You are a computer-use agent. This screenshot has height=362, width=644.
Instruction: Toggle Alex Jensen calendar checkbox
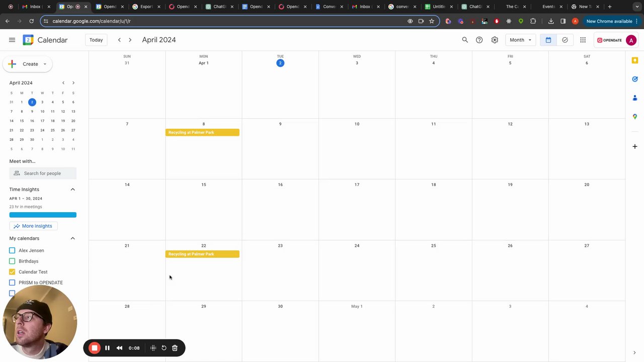[x=12, y=250]
